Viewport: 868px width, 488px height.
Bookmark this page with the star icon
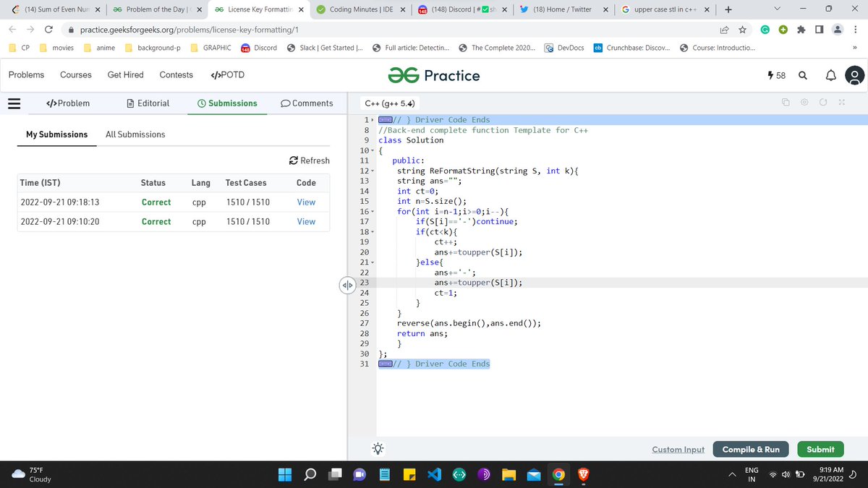click(742, 30)
